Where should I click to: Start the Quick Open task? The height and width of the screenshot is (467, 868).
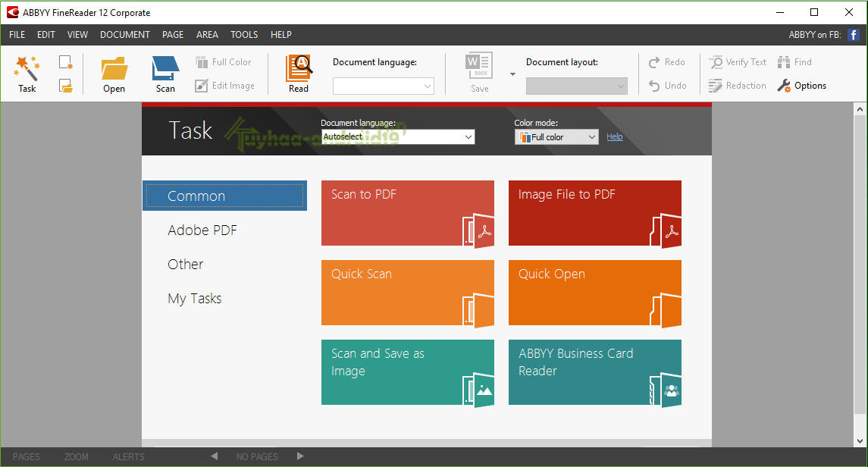(x=595, y=293)
